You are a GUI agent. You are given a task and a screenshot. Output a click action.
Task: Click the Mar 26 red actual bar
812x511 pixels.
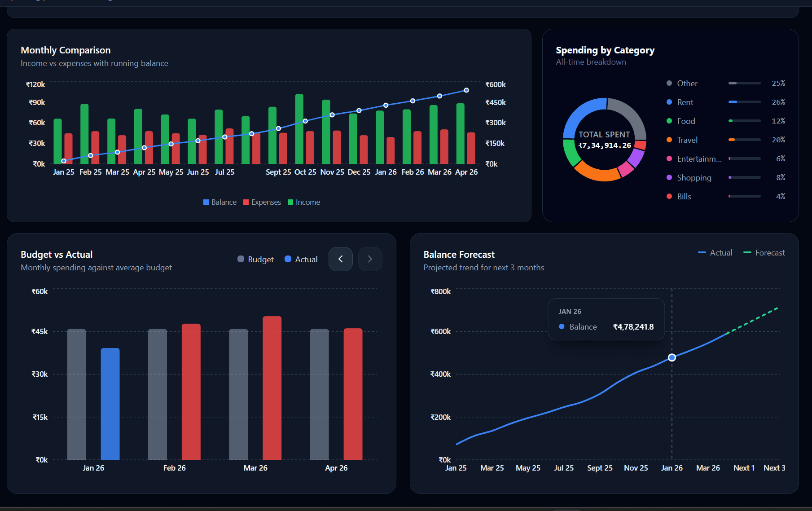(x=272, y=388)
